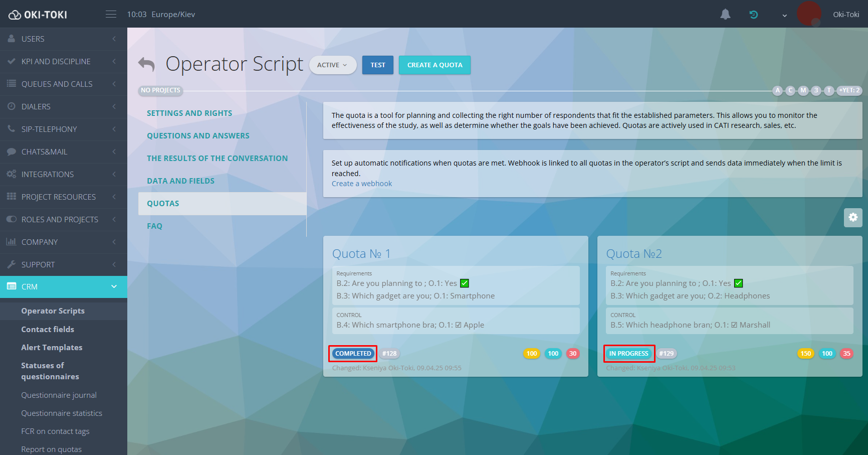
Task: Follow the Create a webhook link
Action: [361, 184]
